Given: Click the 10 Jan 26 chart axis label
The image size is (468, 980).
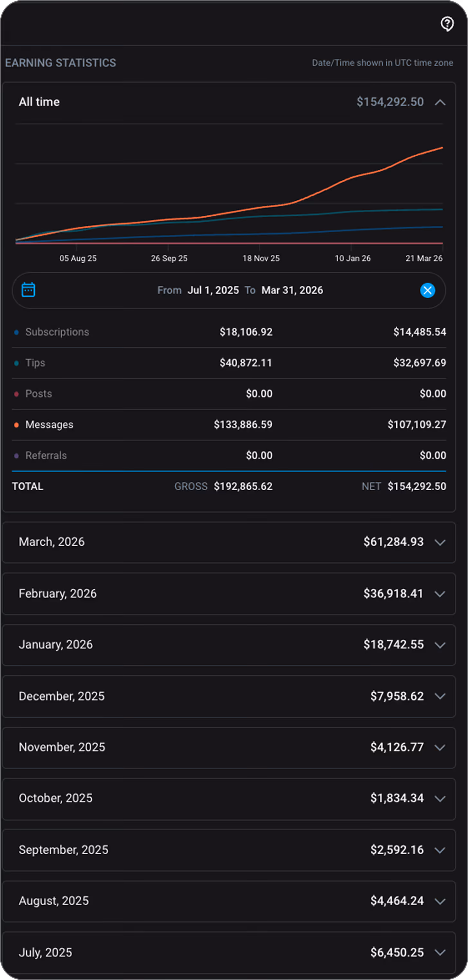Looking at the screenshot, I should pyautogui.click(x=352, y=258).
